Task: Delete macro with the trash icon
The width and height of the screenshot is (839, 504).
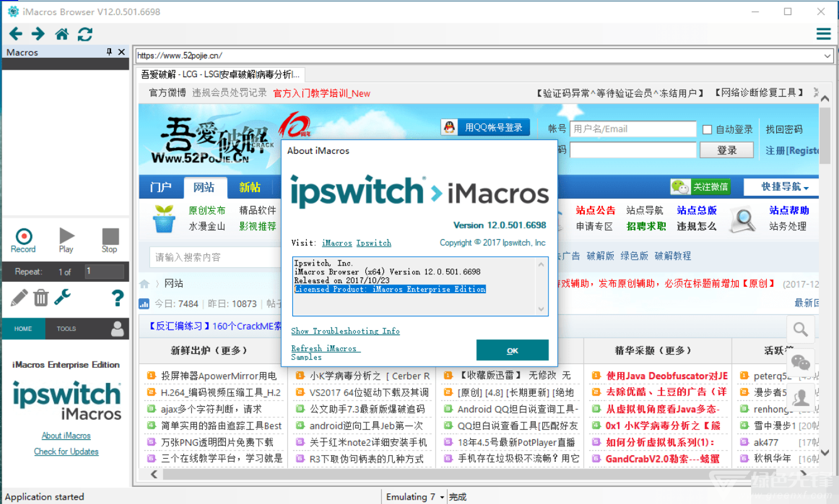Action: click(x=41, y=297)
